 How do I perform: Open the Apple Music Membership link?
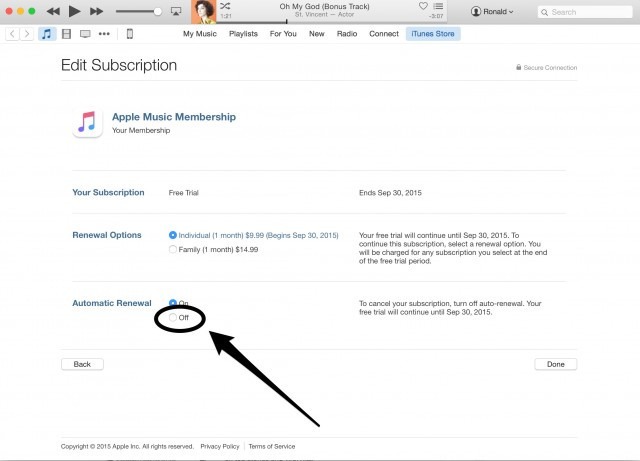(x=174, y=117)
